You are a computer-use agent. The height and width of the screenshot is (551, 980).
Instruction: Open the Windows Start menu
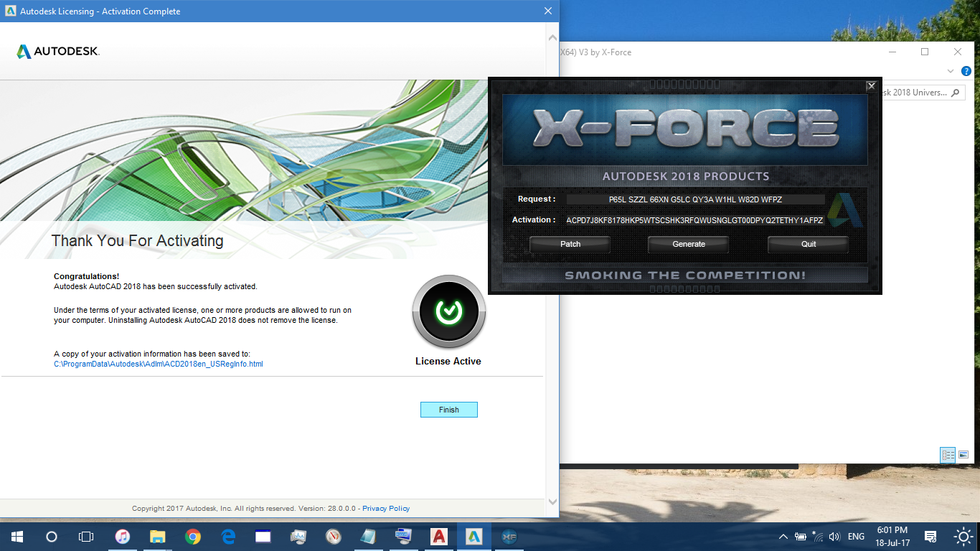pyautogui.click(x=17, y=537)
